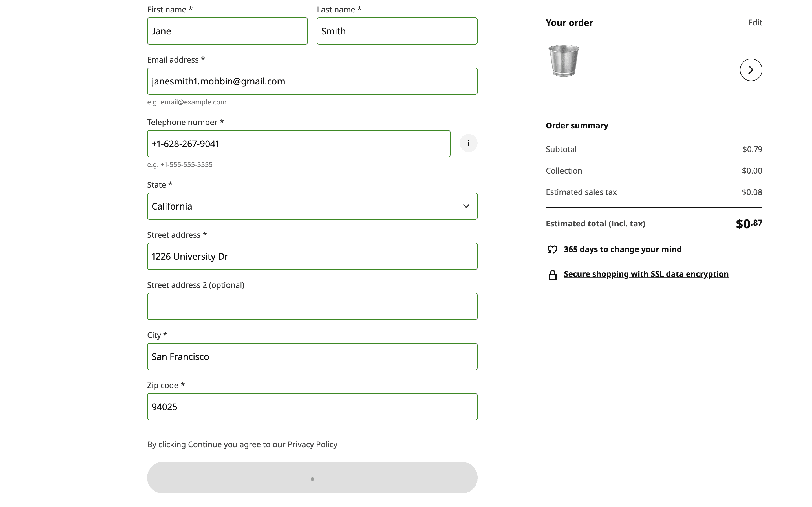Click the heart return policy icon
The height and width of the screenshot is (507, 812).
pyautogui.click(x=552, y=250)
